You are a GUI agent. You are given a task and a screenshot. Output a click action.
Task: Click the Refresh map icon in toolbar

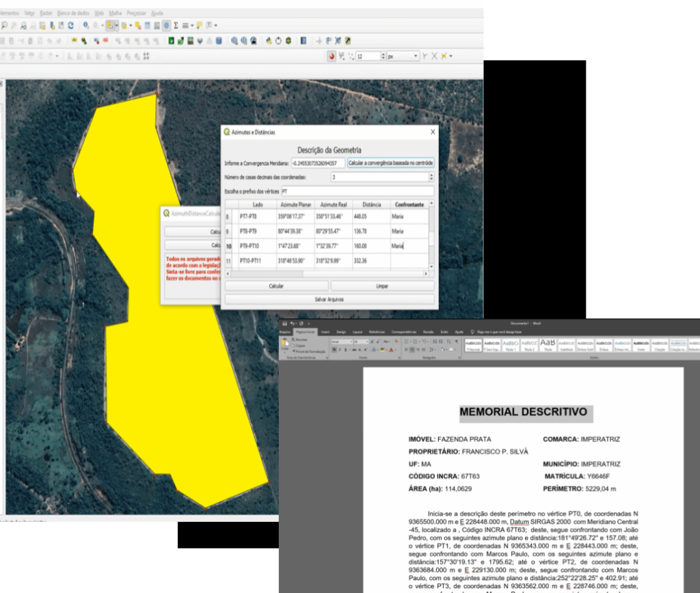[x=72, y=25]
